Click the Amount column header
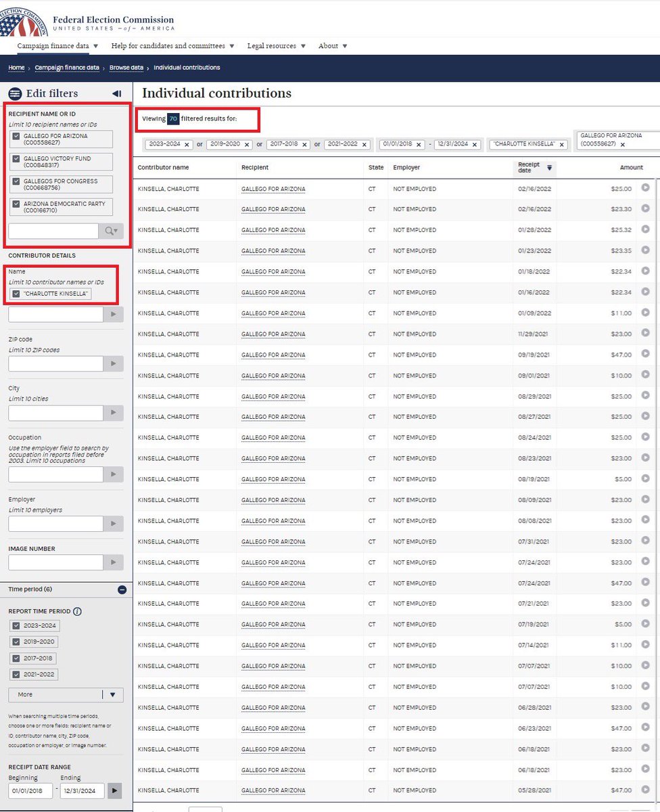Image resolution: width=660 pixels, height=812 pixels. 631,167
